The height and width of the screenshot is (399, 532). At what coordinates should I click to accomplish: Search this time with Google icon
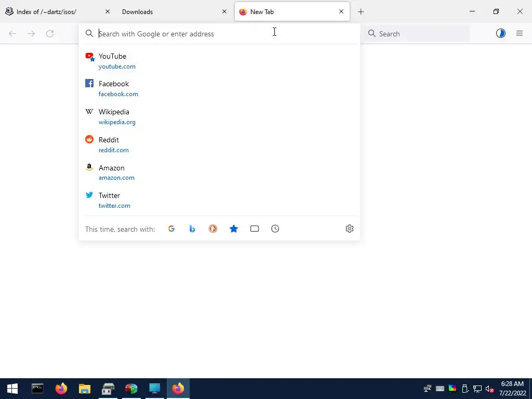click(x=171, y=229)
